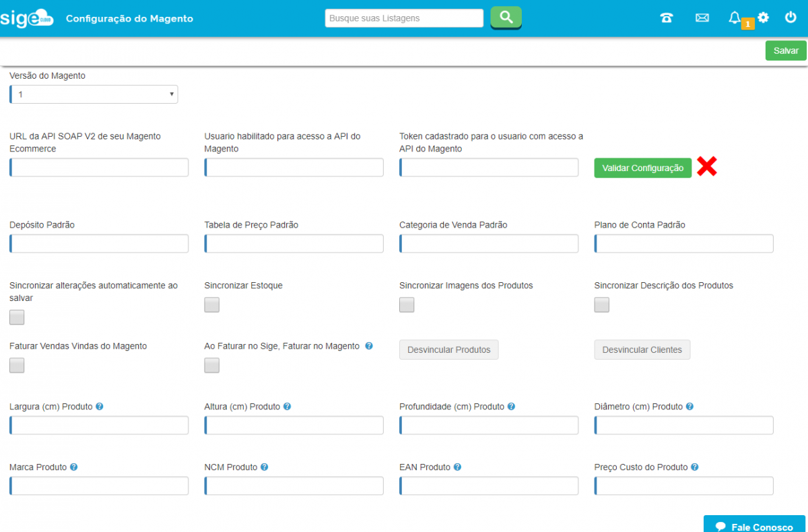Click the URL da API SOAP V2 input

click(x=99, y=168)
